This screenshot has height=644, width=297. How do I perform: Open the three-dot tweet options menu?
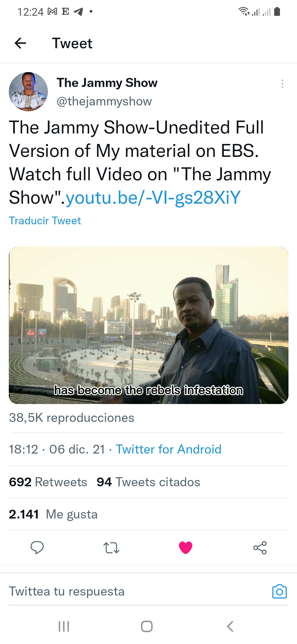coord(282,84)
